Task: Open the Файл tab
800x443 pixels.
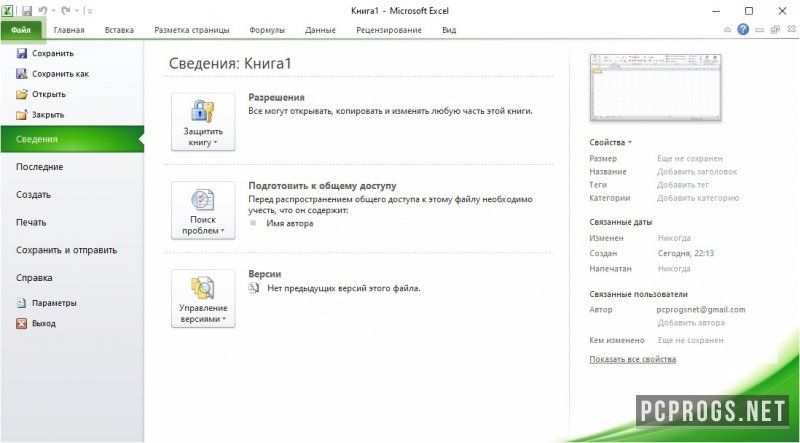Action: click(x=21, y=30)
